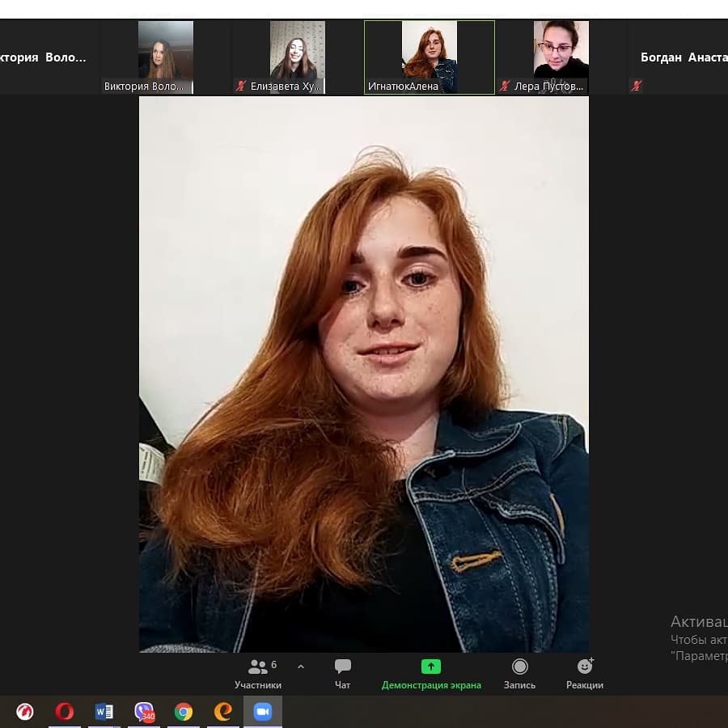728x728 pixels.
Task: Click muted mic icon on Лера's tile
Action: click(x=505, y=87)
